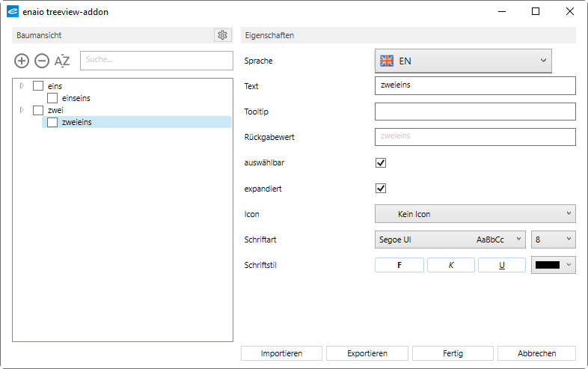Click the Fertig button

[453, 353]
